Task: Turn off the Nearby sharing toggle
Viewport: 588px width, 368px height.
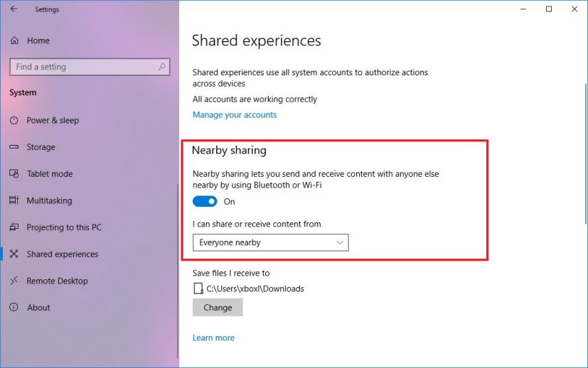Action: [x=205, y=202]
